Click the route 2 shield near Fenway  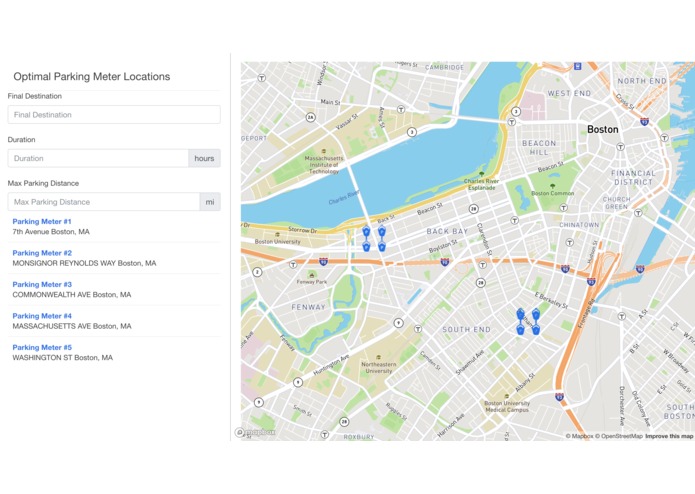pyautogui.click(x=257, y=272)
